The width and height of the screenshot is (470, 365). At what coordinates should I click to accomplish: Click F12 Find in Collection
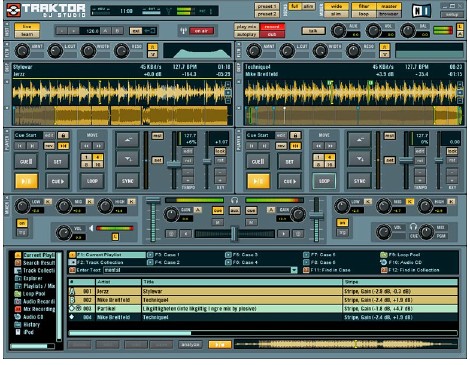410,270
